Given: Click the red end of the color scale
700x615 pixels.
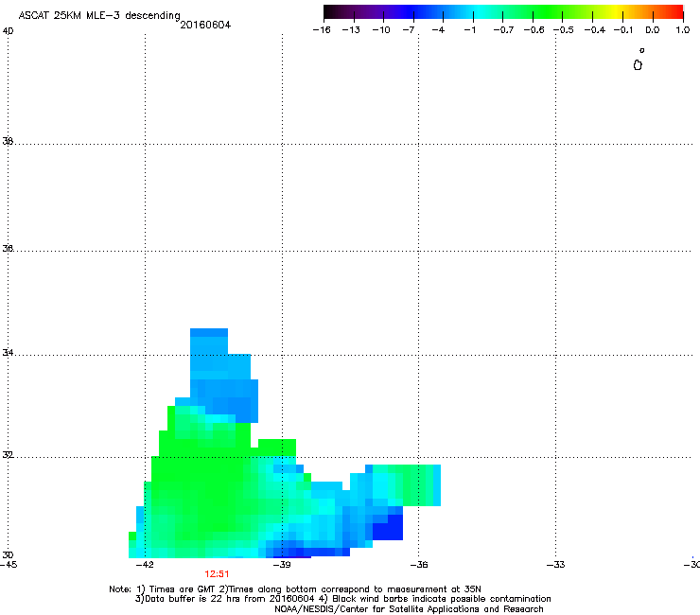Looking at the screenshot, I should 676,12.
